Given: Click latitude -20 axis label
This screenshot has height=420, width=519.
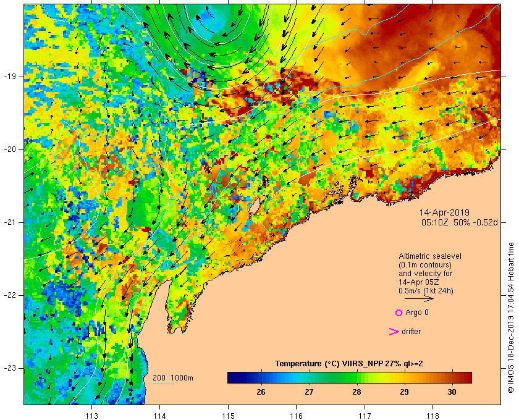Looking at the screenshot, I should [x=10, y=149].
